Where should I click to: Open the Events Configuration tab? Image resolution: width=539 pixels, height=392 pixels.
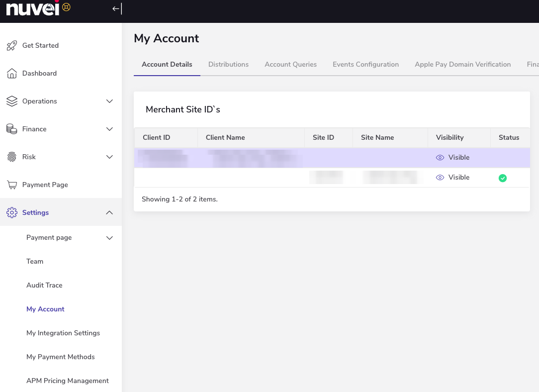pyautogui.click(x=365, y=64)
